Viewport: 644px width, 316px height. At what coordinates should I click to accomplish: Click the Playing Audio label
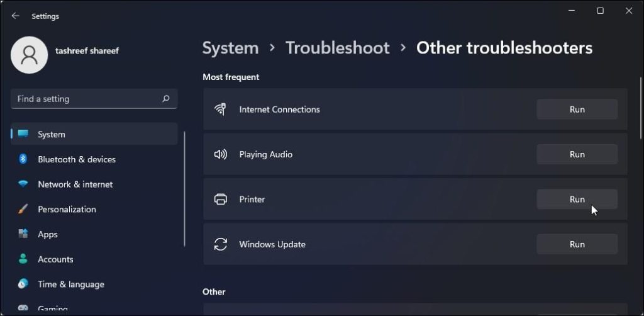[266, 154]
